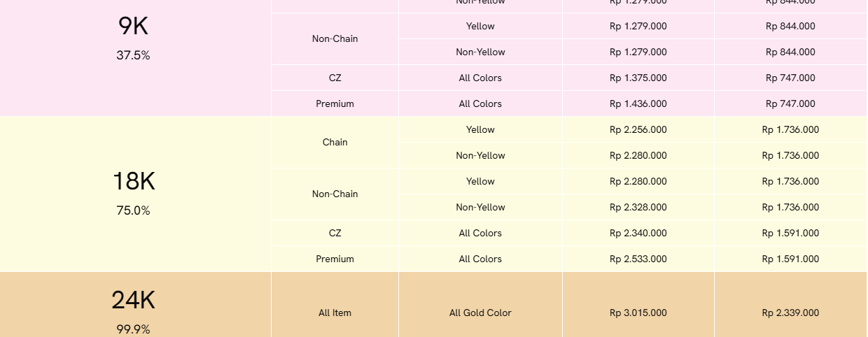868x337 pixels.
Task: Select the Rp 2.533.000 price cell
Action: pos(638,259)
